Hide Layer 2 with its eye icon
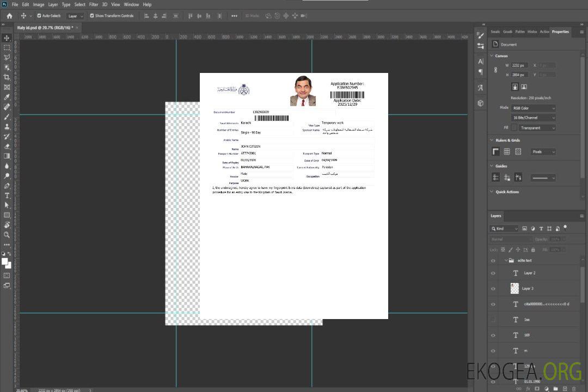This screenshot has width=588, height=392. [x=493, y=273]
